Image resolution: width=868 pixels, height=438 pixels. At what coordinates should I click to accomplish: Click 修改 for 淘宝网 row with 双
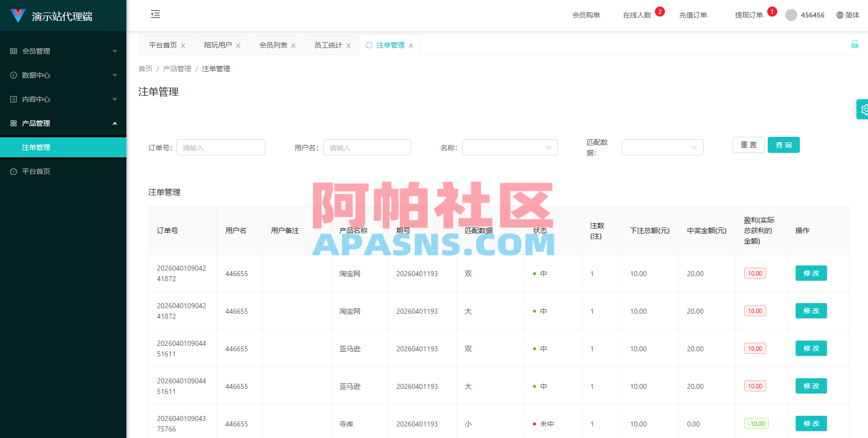[811, 273]
